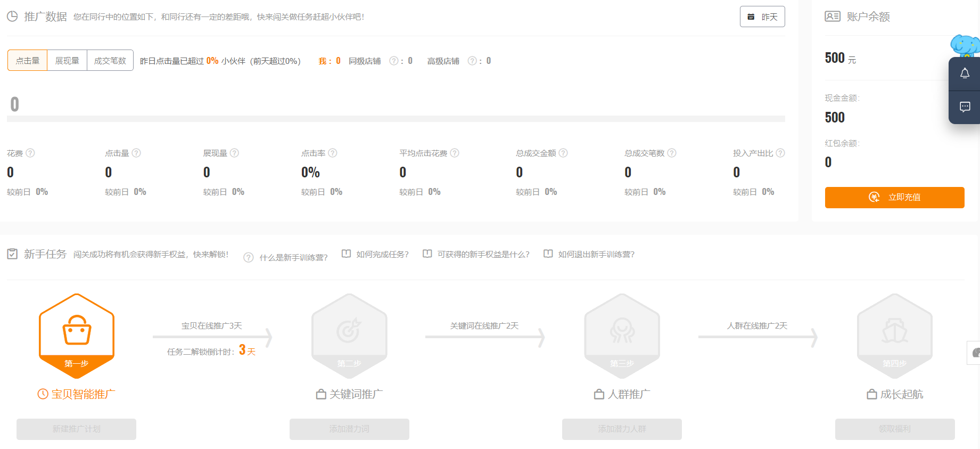
Task: Click the blue elephant mascot
Action: coord(965,46)
